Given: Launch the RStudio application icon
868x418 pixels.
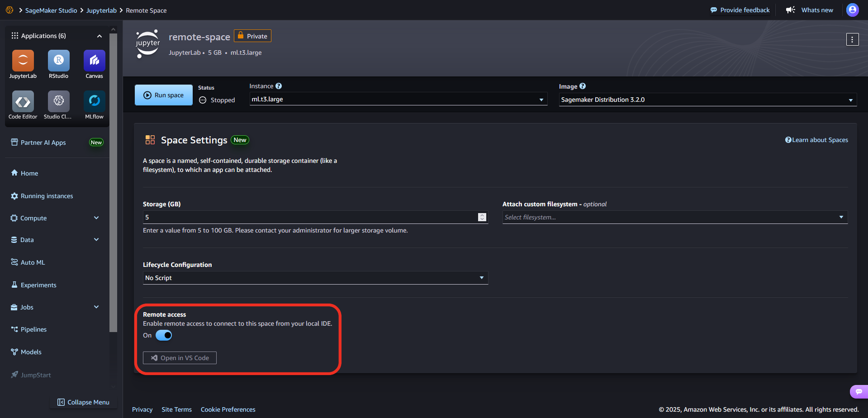Looking at the screenshot, I should coord(59,61).
